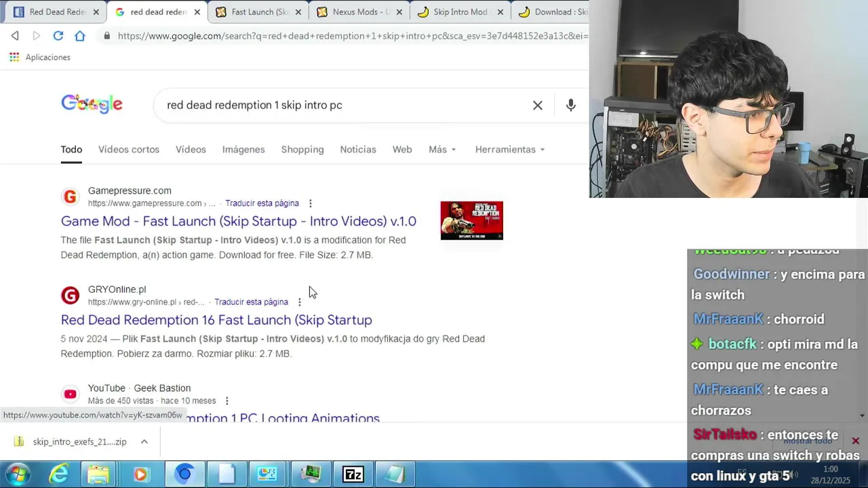Screen dimensions: 868x488
Task: Open Red Dead Redemption 16 Fast Launch result
Action: pos(216,320)
